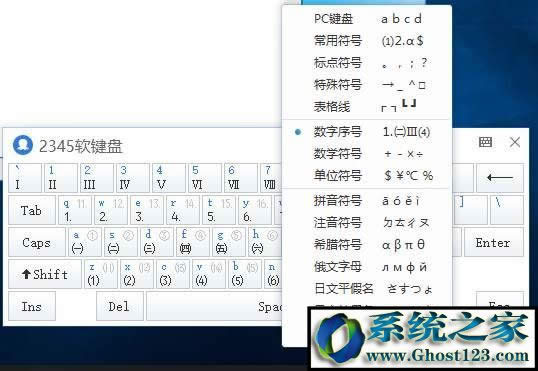Tap the 1 key showing Ⅱ

tap(61, 178)
